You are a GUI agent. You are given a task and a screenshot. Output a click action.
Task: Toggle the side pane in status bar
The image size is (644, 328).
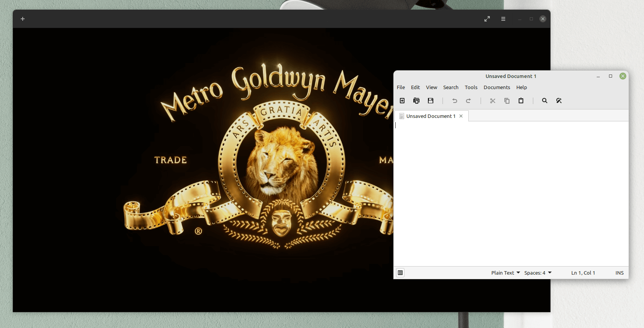[400, 273]
